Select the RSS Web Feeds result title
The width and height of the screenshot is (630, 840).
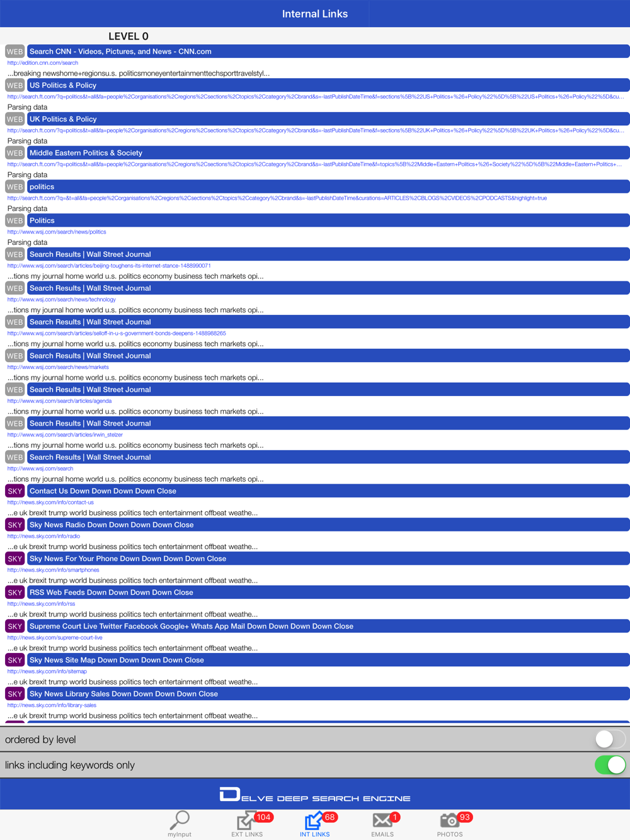[328, 593]
